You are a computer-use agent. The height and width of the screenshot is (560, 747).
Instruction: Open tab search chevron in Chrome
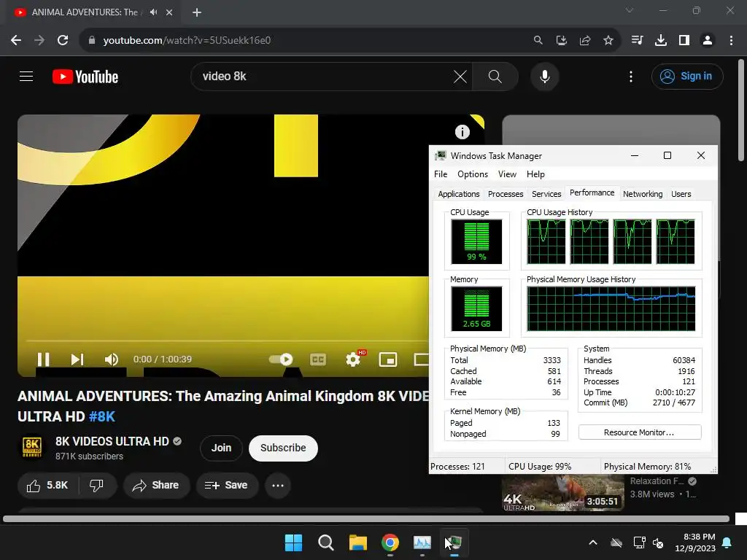[630, 10]
